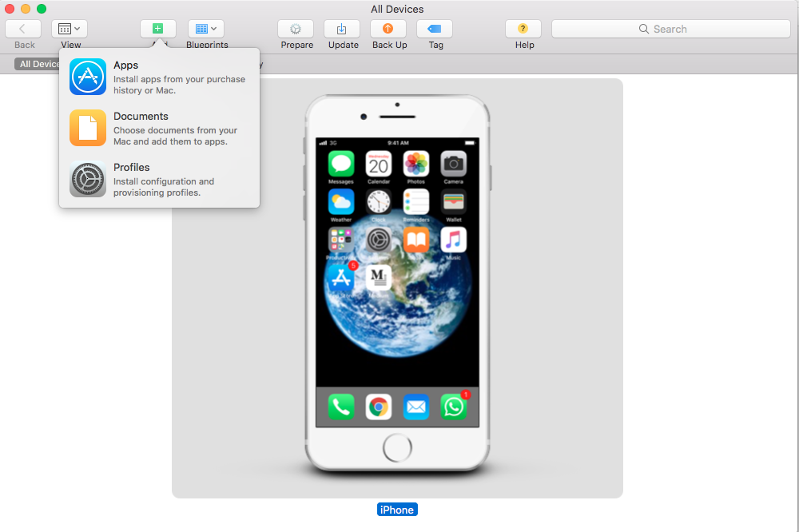Click the Apps App Store icon in popup
The image size is (799, 532).
(88, 77)
